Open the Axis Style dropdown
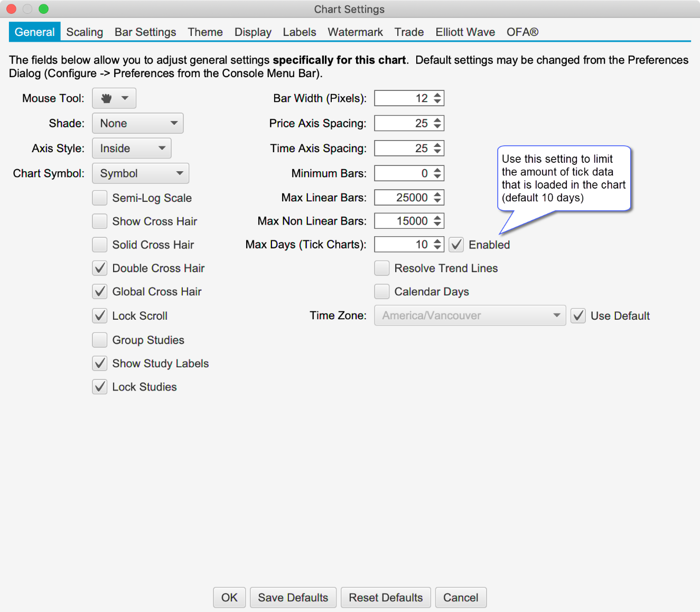Viewport: 700px width, 612px height. tap(132, 149)
